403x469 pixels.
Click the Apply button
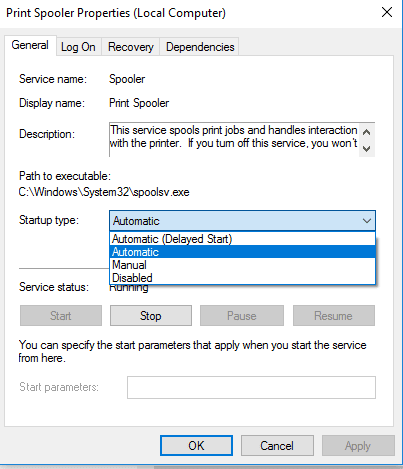(358, 446)
